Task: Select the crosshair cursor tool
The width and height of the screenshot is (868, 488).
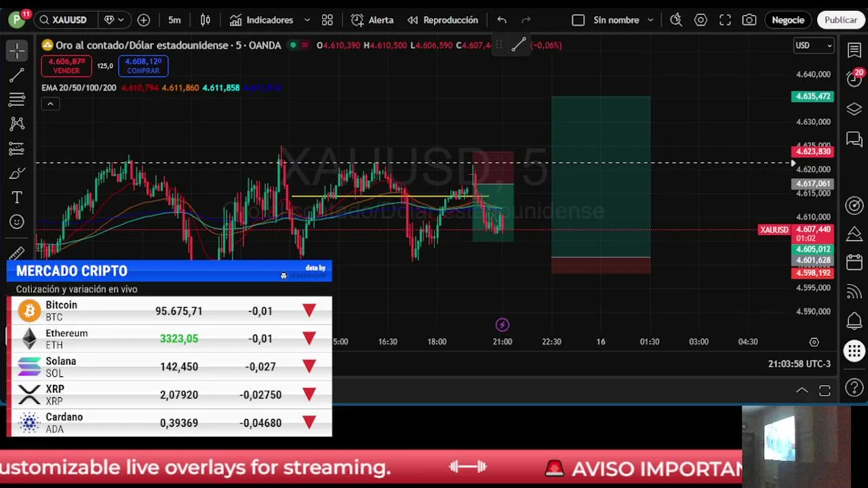Action: 17,50
